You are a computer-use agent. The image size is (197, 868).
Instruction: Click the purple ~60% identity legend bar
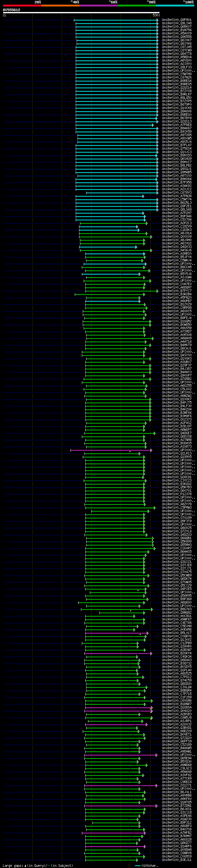pos(98,6)
